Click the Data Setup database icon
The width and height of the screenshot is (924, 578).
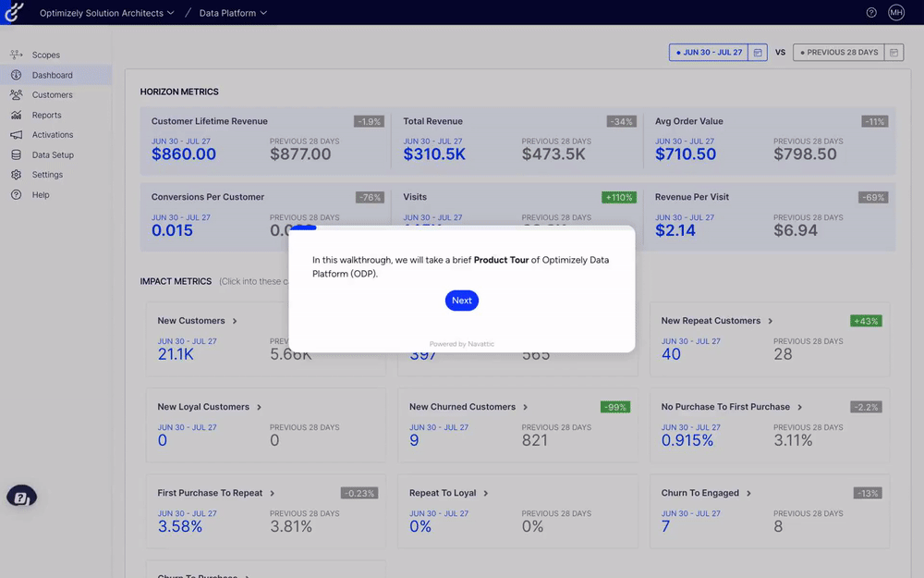coord(17,154)
